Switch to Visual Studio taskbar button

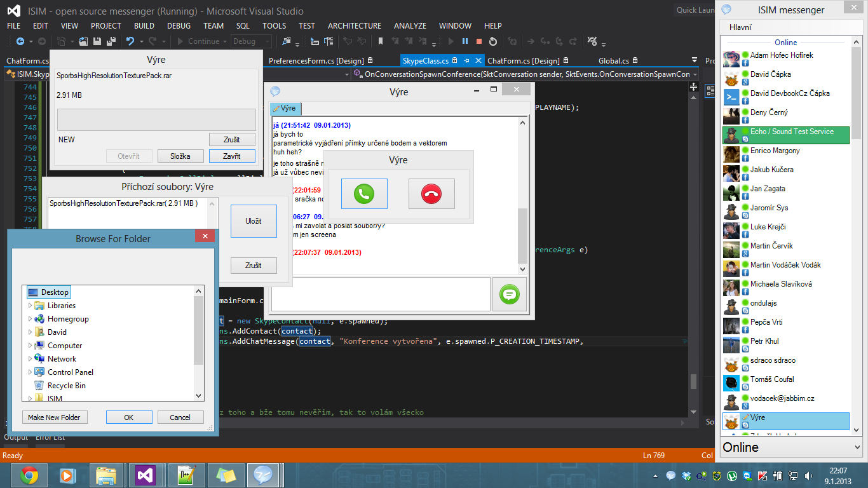click(146, 475)
